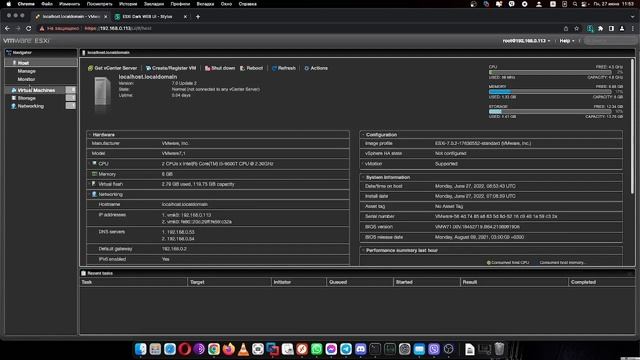
Task: Open the Окно menu
Action: pos(226,4)
